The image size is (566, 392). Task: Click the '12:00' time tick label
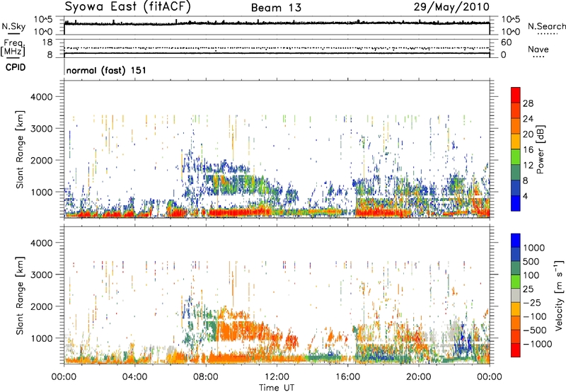pyautogui.click(x=277, y=377)
